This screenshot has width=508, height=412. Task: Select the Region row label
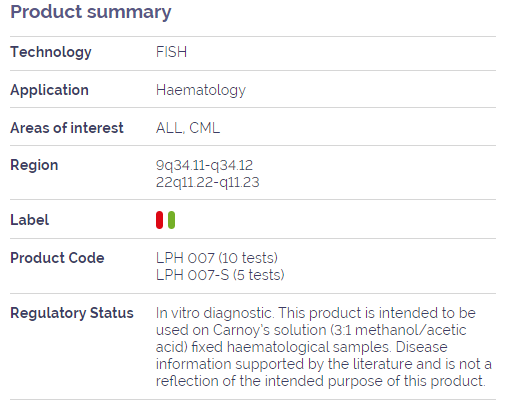34,165
